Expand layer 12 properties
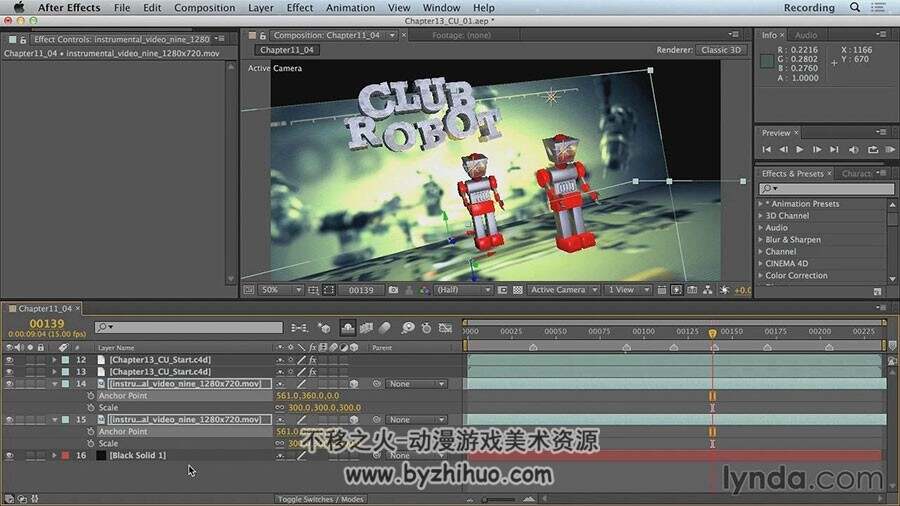This screenshot has height=506, width=900. tap(55, 360)
